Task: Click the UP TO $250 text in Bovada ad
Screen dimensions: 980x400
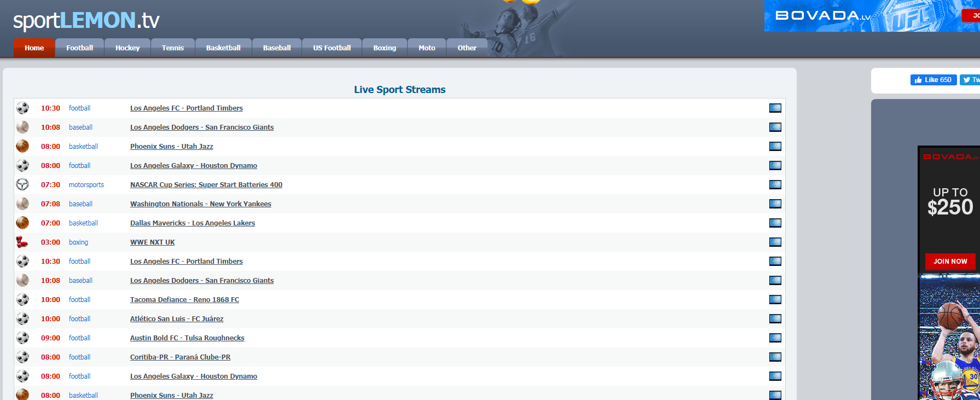Action: tap(950, 201)
